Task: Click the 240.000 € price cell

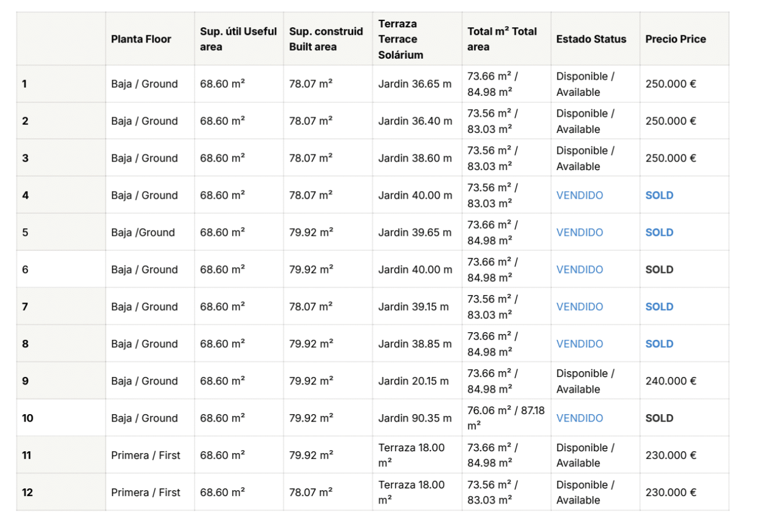Action: pyautogui.click(x=671, y=381)
